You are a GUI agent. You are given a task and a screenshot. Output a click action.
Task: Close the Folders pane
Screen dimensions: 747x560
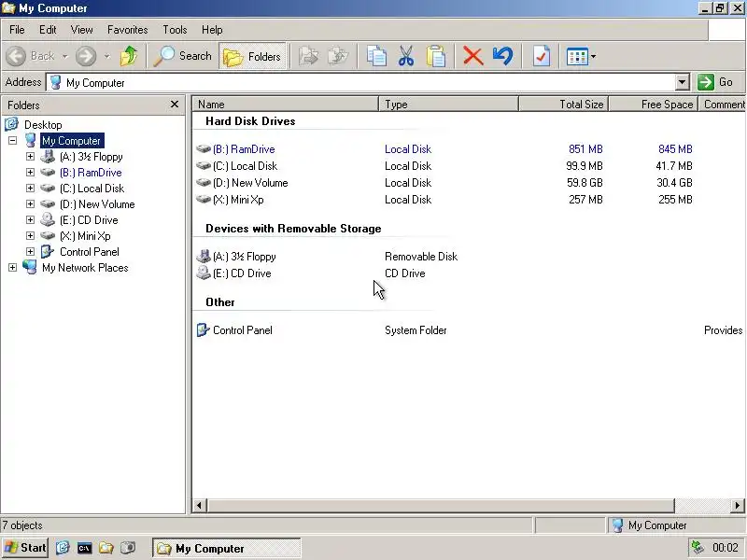coord(175,104)
